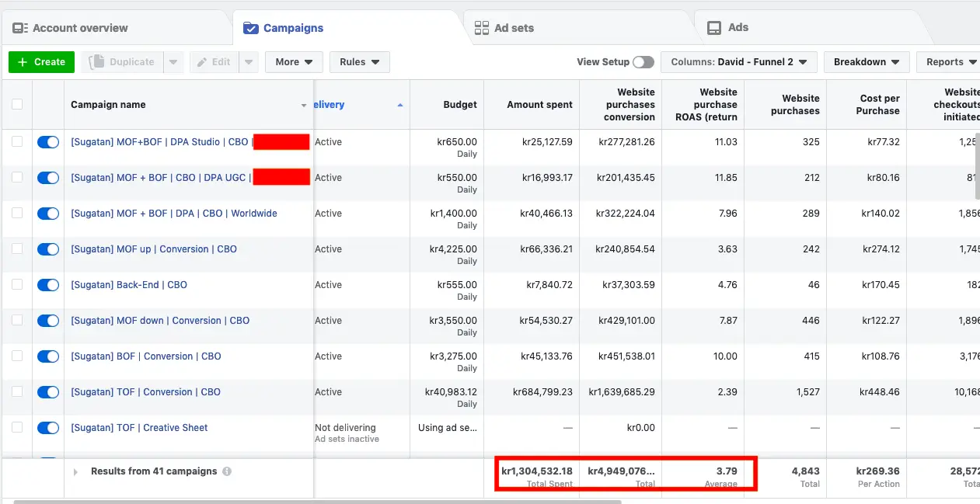Open [Sugatan] MOF down | Conversion | CBO
The image size is (980, 504).
tap(160, 321)
